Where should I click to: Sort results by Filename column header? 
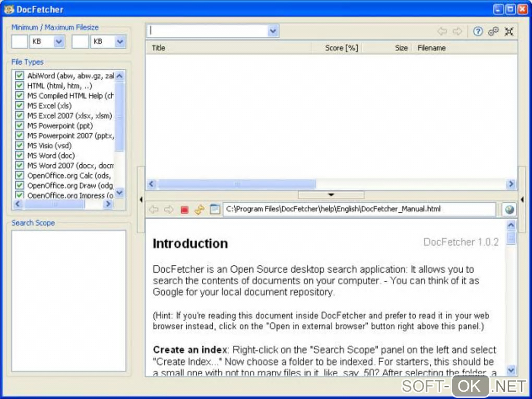click(x=465, y=48)
